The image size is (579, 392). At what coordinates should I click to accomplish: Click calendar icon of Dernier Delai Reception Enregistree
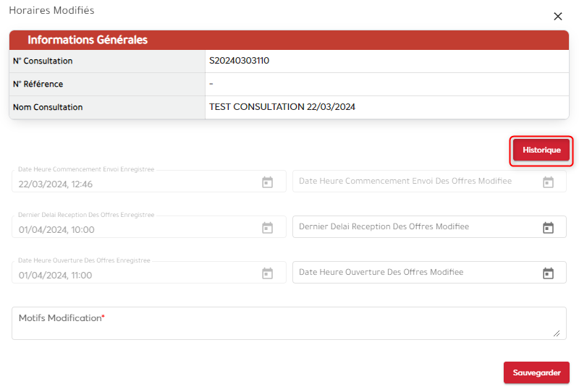pos(267,228)
